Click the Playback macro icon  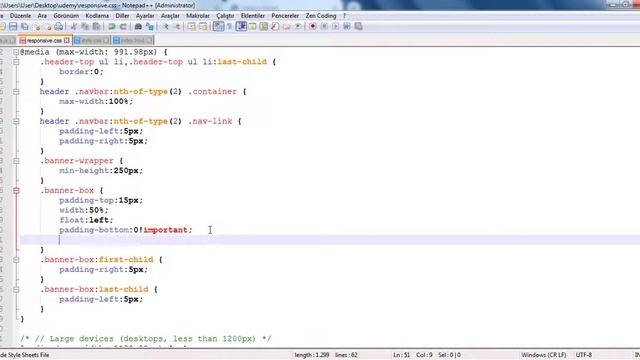[x=335, y=27]
